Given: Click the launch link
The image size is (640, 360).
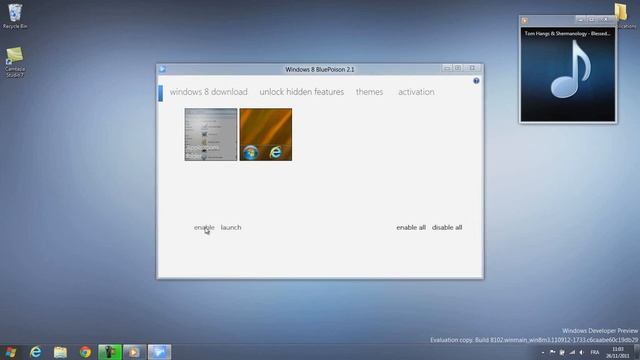Looking at the screenshot, I should pos(231,227).
